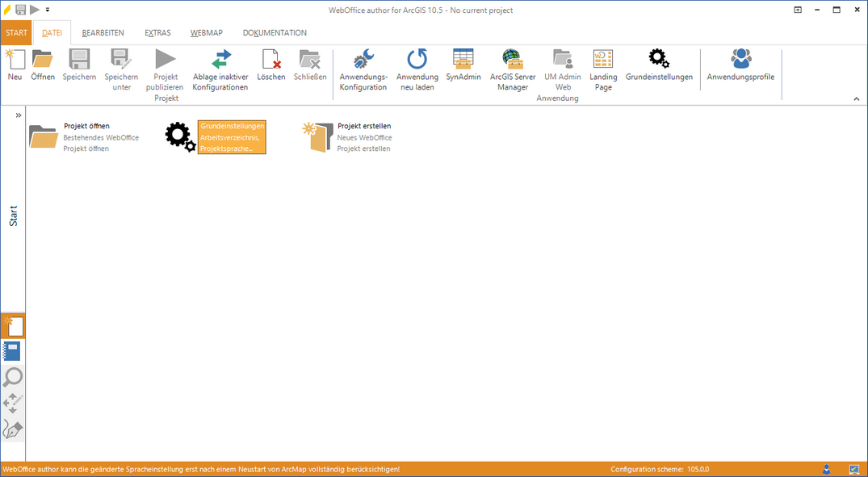Open the Landing Page icon
The height and width of the screenshot is (477, 868).
(x=603, y=61)
